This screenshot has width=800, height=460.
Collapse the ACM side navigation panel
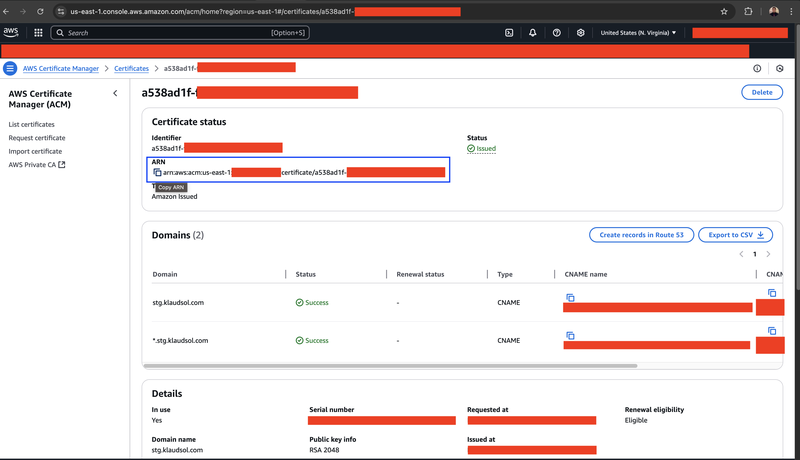click(115, 93)
